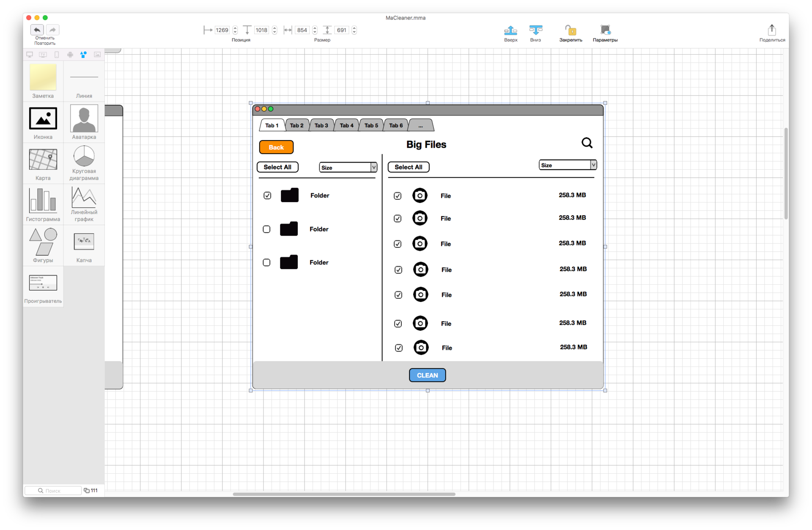Open the overflow Tab menu (…)
This screenshot has width=812, height=530.
tap(421, 125)
